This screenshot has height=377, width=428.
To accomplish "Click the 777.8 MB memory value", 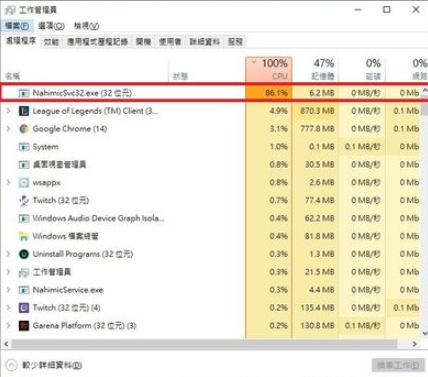I will pos(317,129).
